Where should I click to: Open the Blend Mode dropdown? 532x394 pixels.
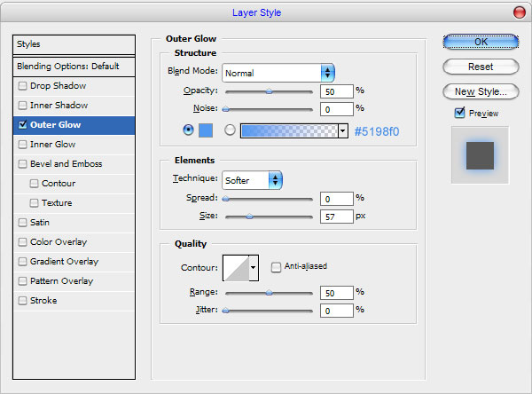(278, 73)
